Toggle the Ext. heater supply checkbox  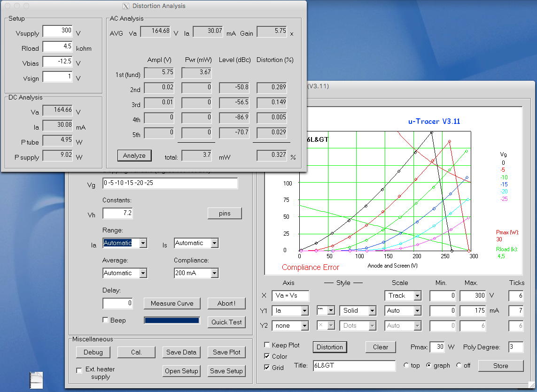pyautogui.click(x=79, y=370)
